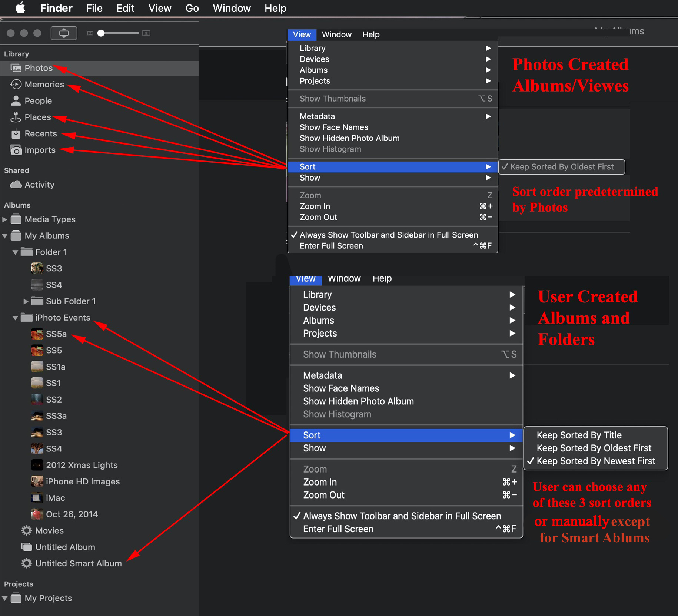Click the small-thumbnail icon beside the zoom slider
The height and width of the screenshot is (616, 678).
(90, 33)
